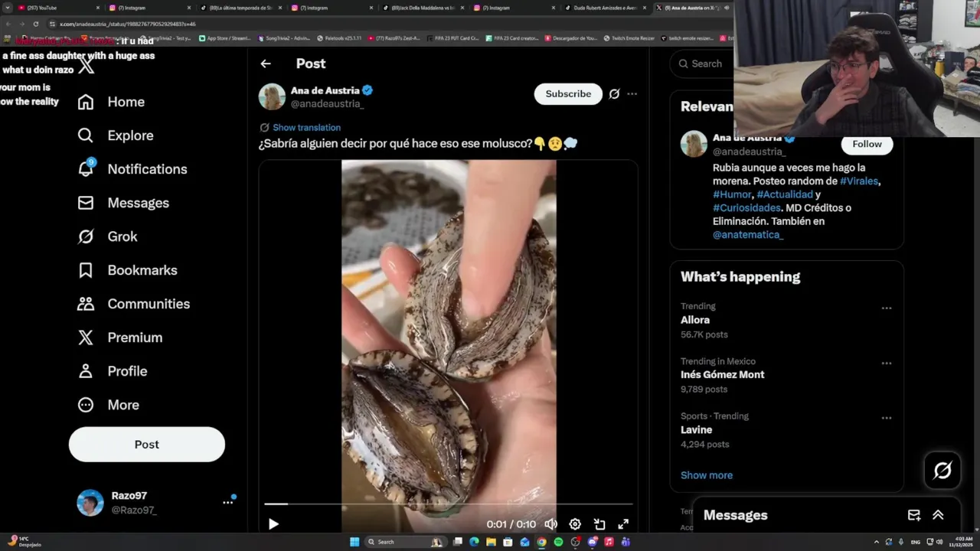980x551 pixels.
Task: Open Windows Start menu
Action: tap(354, 542)
